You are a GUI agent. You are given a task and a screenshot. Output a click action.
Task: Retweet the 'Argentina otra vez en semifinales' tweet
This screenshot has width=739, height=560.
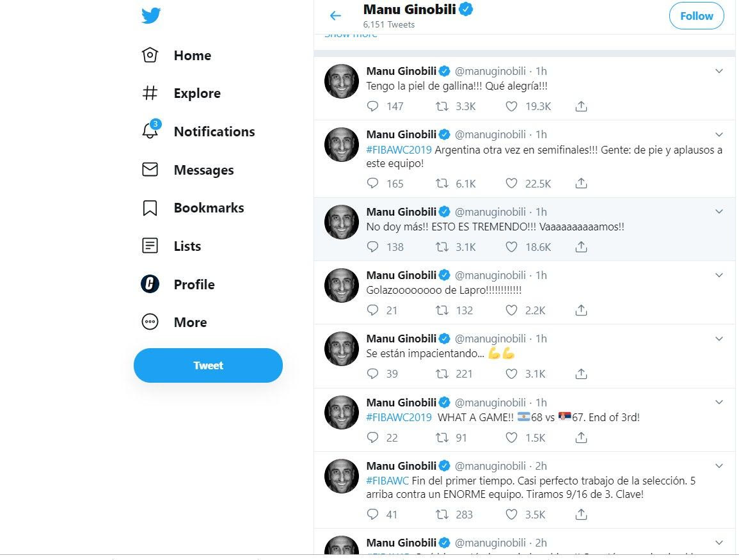pos(441,184)
